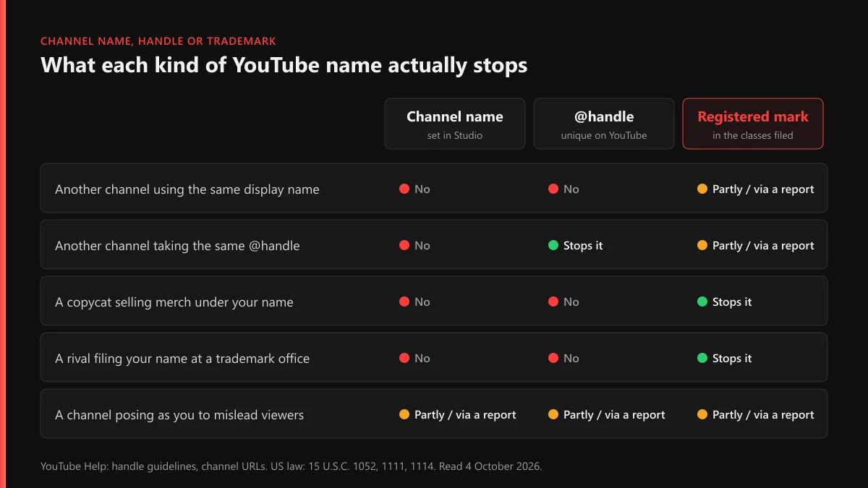Click the YouTube Help source footnote
This screenshot has width=868, height=488.
point(291,466)
